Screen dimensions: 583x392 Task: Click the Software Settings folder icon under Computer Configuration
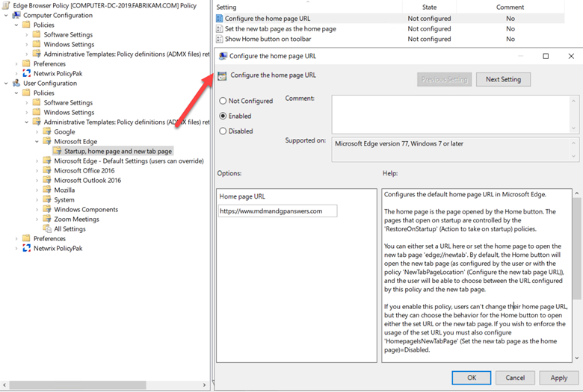(37, 34)
